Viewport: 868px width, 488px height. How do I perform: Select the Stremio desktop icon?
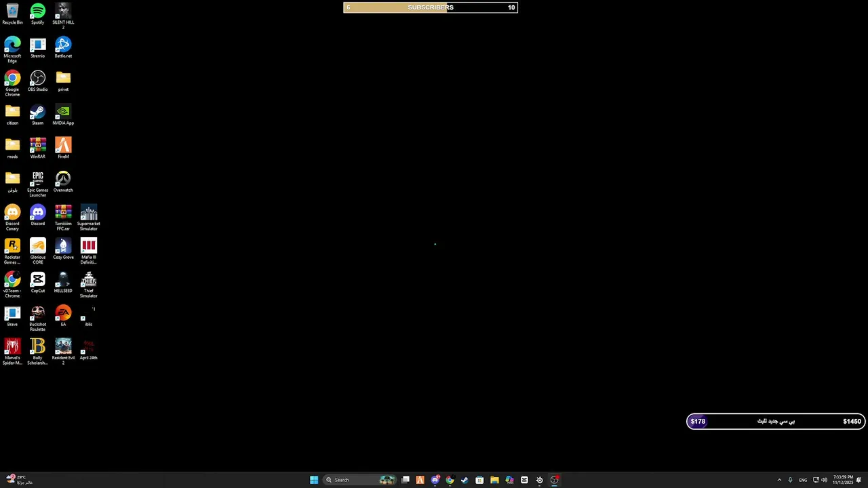[x=37, y=48]
